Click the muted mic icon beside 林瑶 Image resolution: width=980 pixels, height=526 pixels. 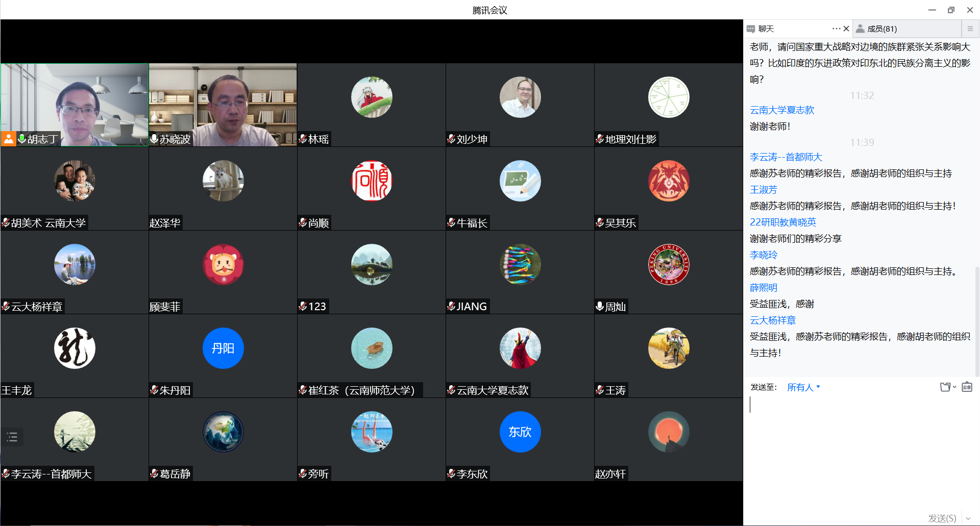pyautogui.click(x=303, y=139)
